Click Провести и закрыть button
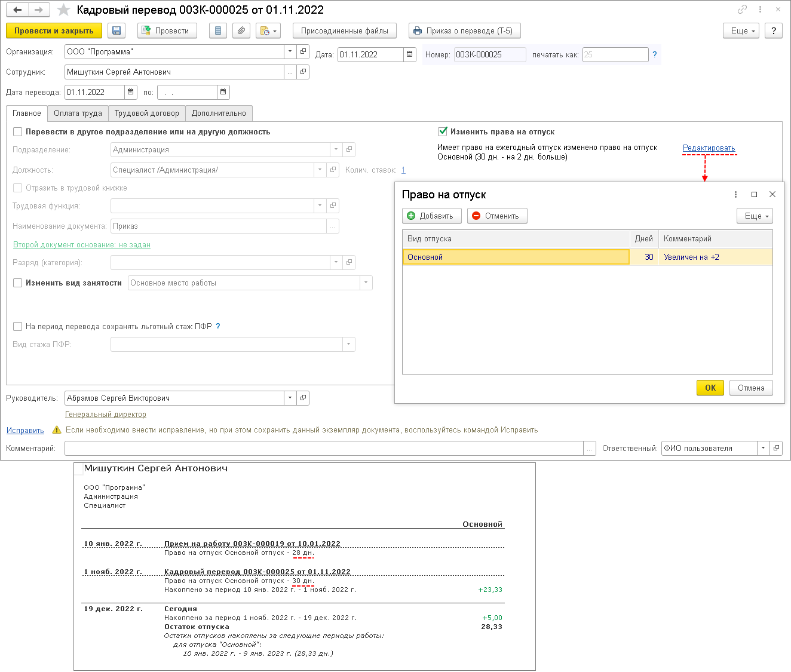 [54, 30]
